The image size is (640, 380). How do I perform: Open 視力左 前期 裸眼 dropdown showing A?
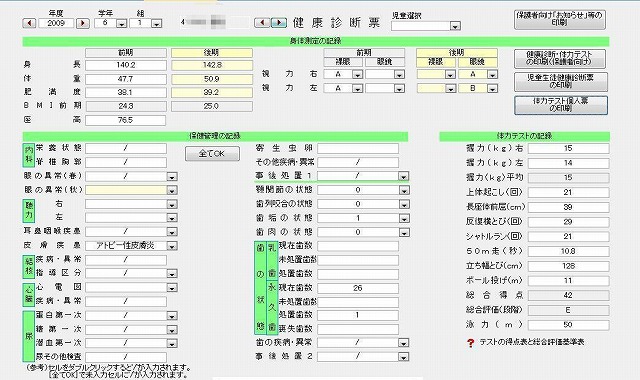click(x=357, y=89)
